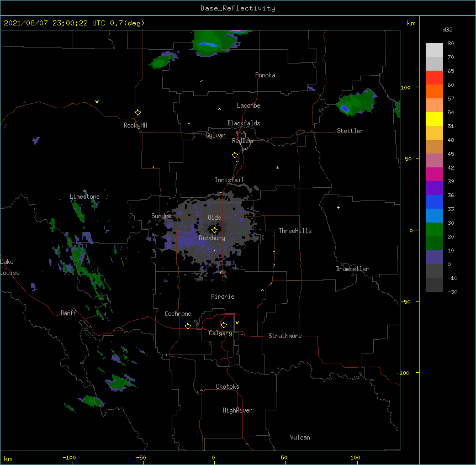Click the Sundre town label

(x=161, y=216)
